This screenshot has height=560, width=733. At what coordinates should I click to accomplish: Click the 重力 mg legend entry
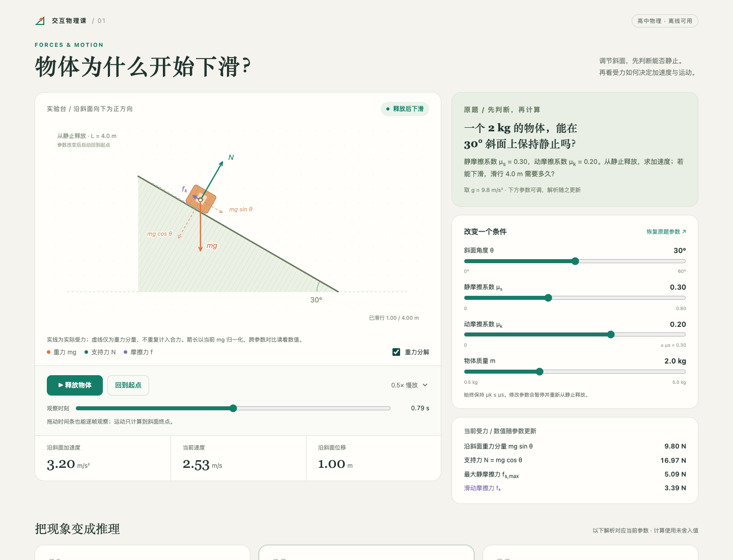click(62, 352)
